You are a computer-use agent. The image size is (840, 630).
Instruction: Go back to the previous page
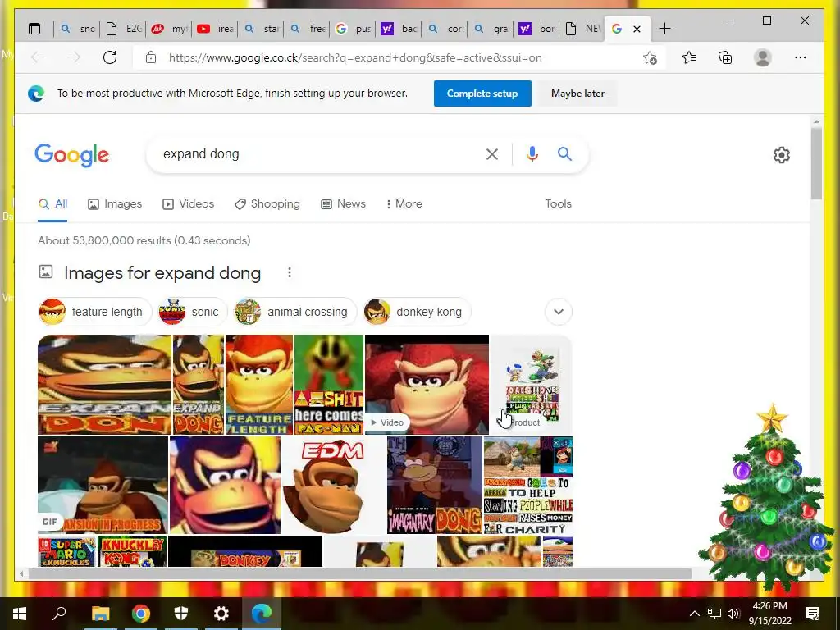click(38, 57)
